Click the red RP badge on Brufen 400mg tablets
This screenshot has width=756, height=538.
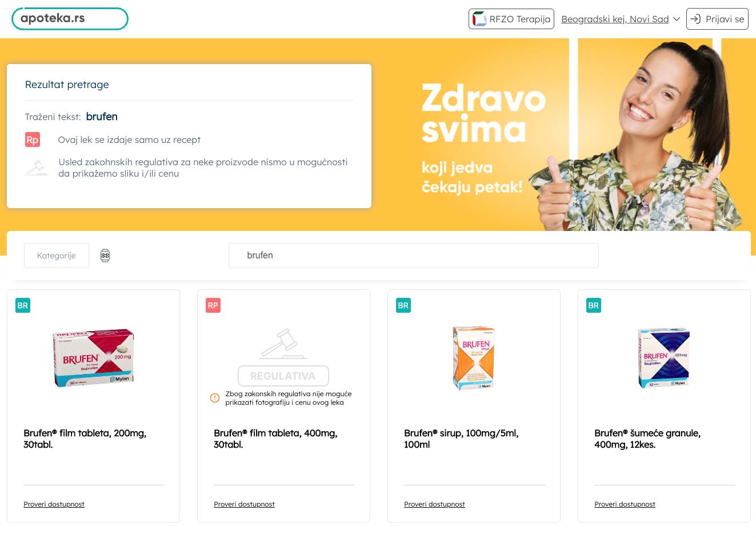click(213, 305)
